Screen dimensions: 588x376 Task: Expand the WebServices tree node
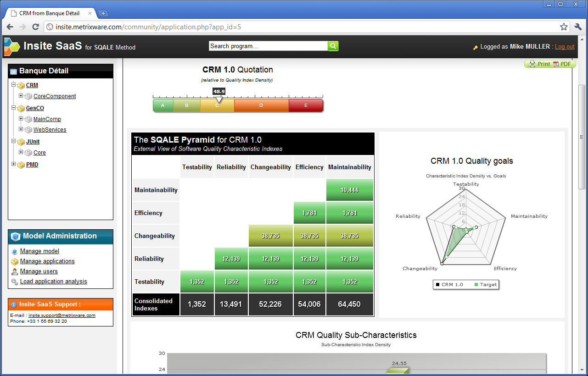[21, 129]
